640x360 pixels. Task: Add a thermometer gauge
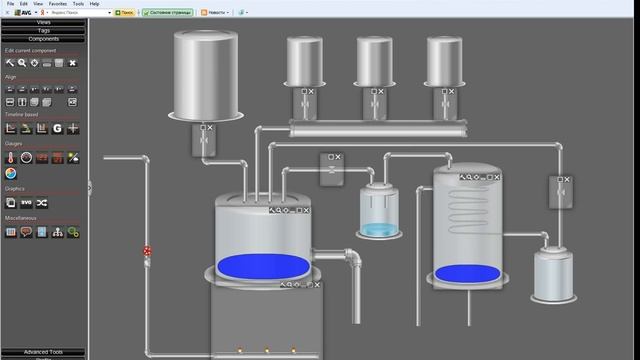[x=11, y=158]
